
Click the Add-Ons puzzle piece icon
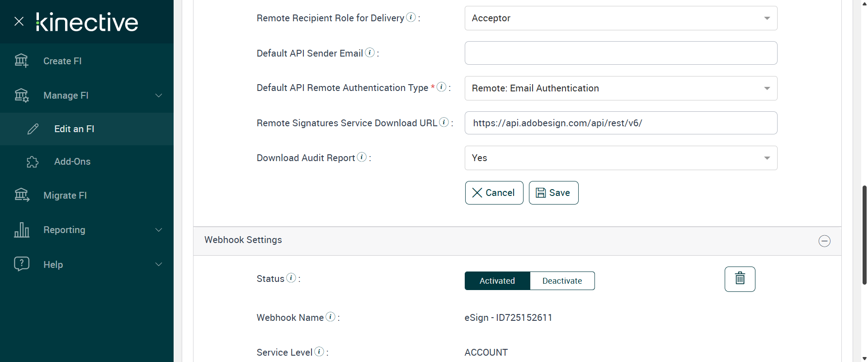tap(33, 162)
